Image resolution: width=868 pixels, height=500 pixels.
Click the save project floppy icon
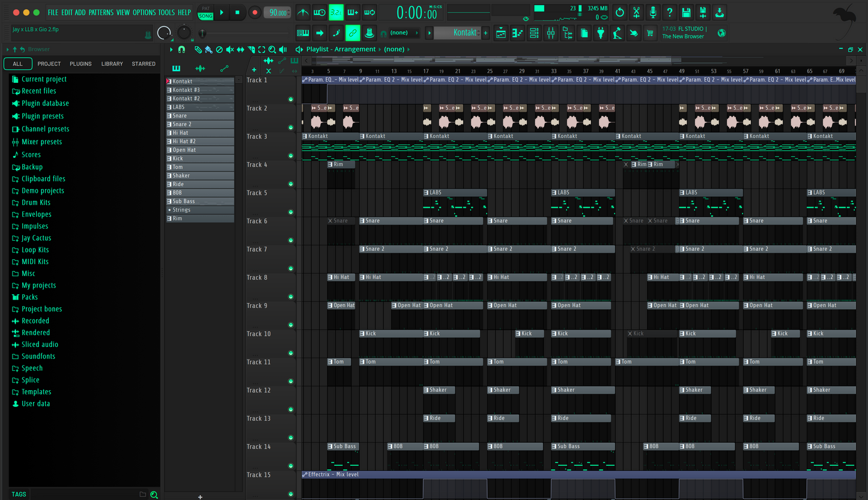686,12
